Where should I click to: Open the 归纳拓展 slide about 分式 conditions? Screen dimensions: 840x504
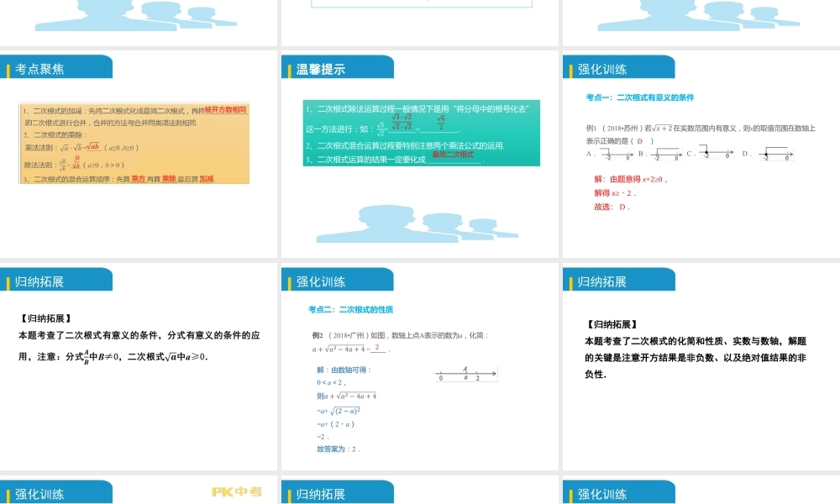point(139,366)
